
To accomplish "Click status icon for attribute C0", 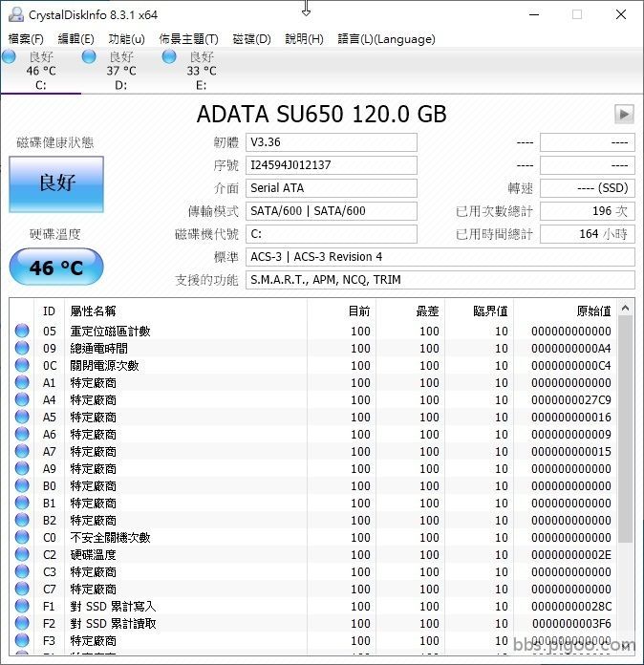I will (x=22, y=537).
